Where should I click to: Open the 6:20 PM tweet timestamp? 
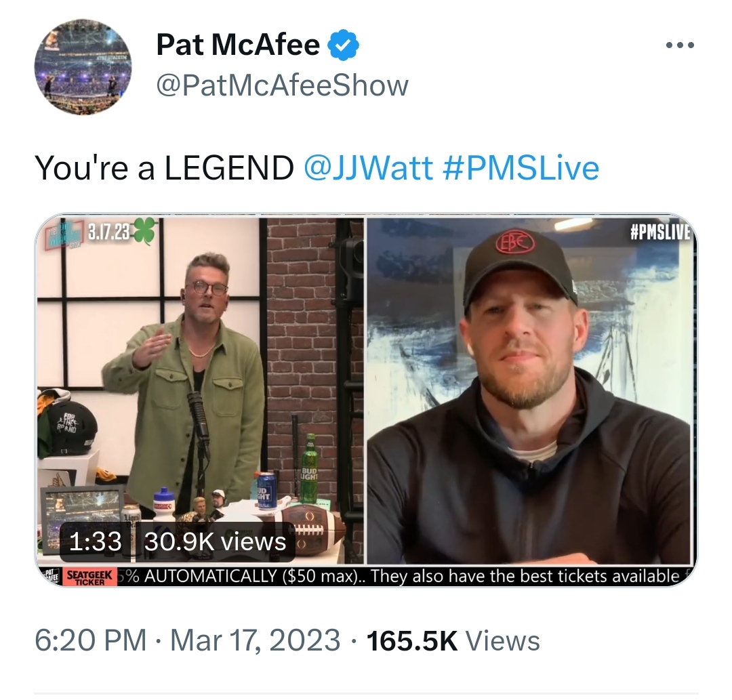91,640
